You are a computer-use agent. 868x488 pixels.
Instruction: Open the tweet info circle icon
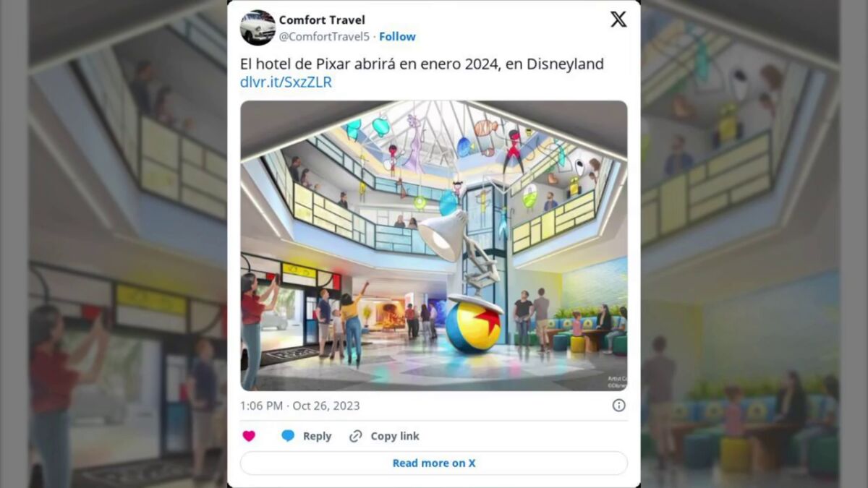point(619,406)
